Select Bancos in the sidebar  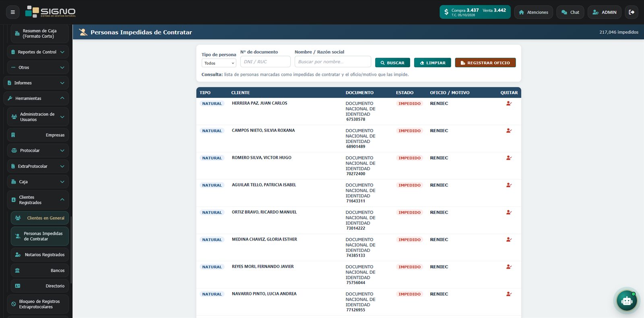[x=40, y=270]
